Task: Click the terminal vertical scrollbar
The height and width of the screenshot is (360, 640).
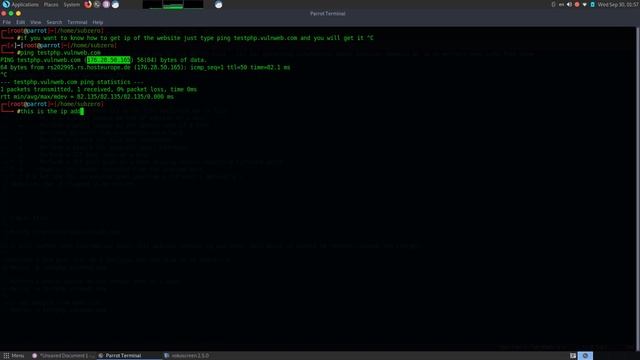Action: point(638,188)
